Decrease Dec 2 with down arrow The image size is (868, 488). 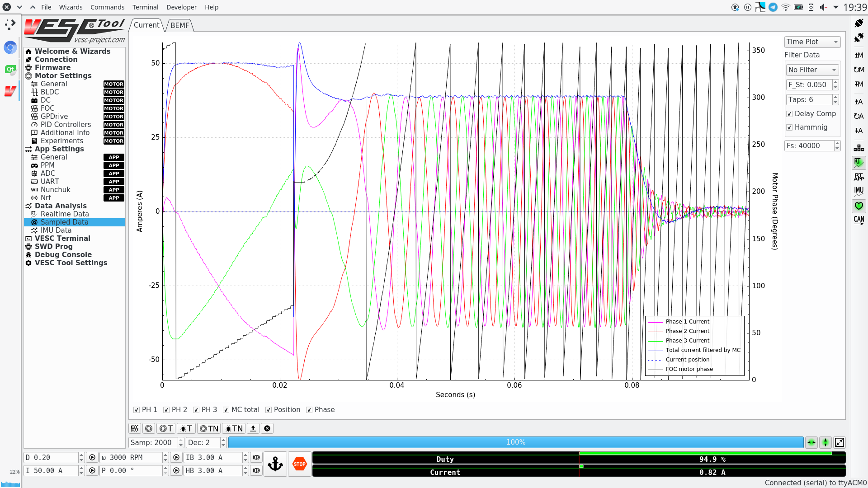223,445
